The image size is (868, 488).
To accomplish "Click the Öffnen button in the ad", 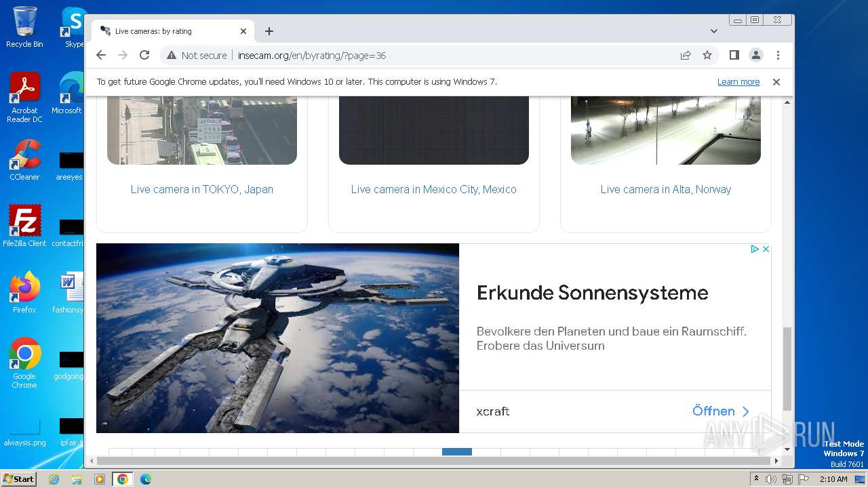I will click(721, 411).
